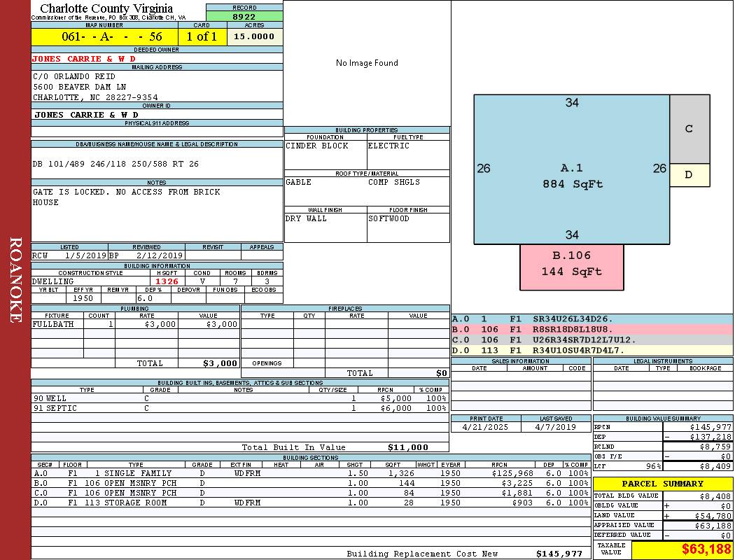
Task: Click roof material COMP SHGLS
Action: (393, 182)
